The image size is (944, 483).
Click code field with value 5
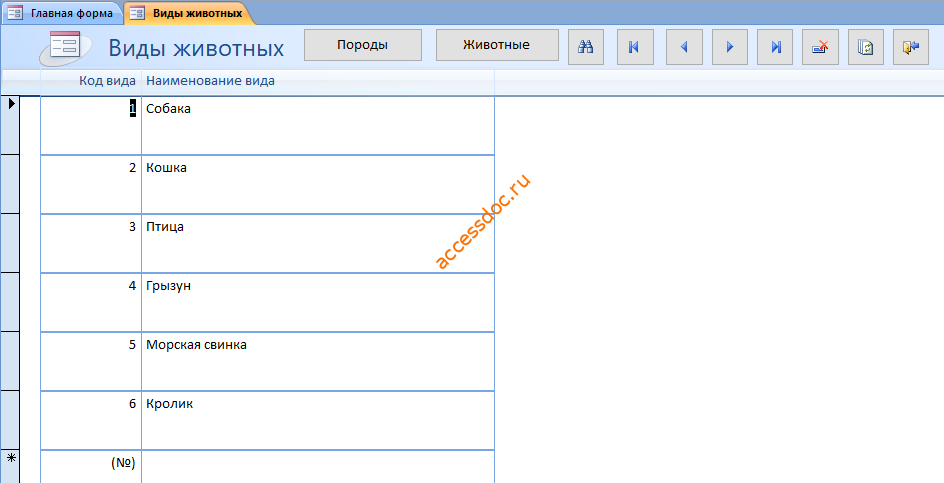91,361
